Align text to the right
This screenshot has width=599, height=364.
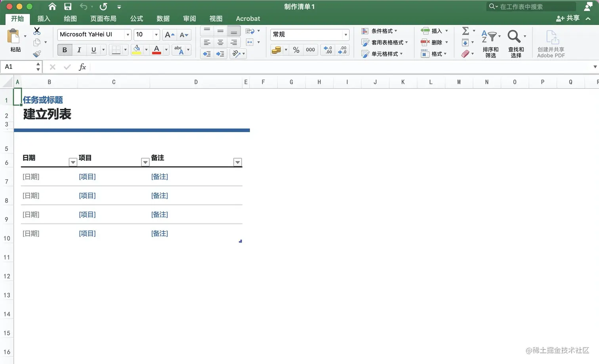click(x=234, y=42)
